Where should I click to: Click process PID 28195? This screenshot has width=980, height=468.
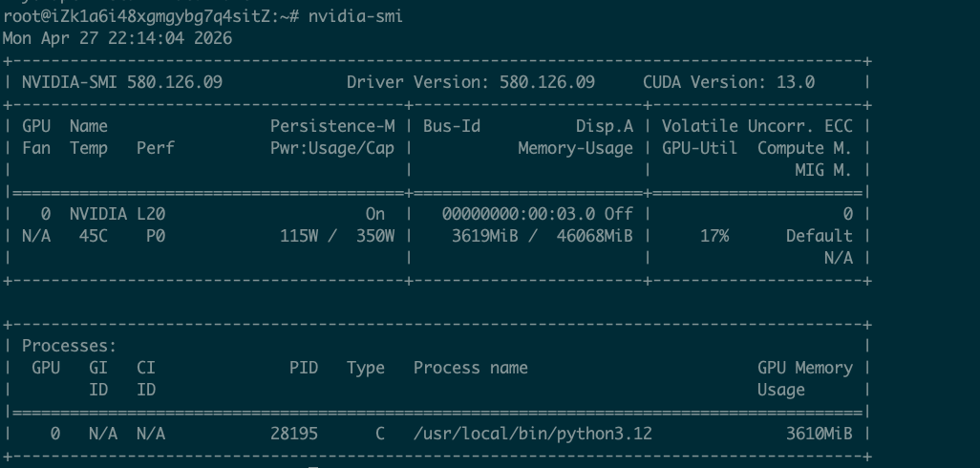294,434
